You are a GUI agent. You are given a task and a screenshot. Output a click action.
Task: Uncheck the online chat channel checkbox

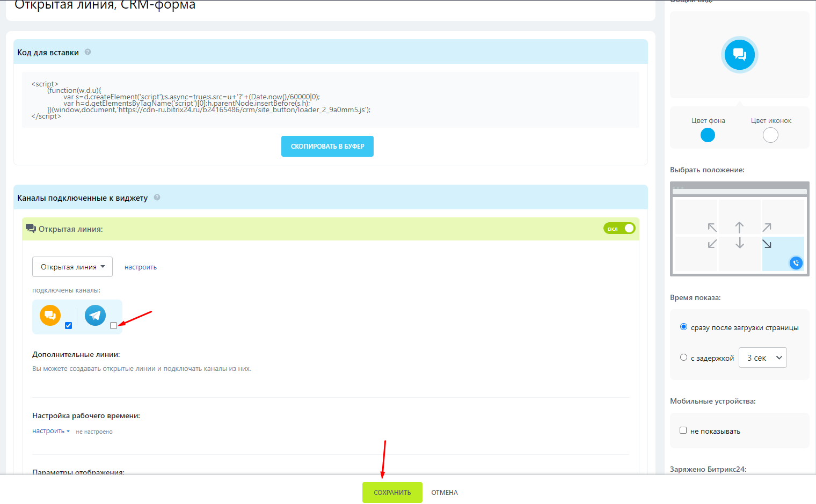coord(68,325)
